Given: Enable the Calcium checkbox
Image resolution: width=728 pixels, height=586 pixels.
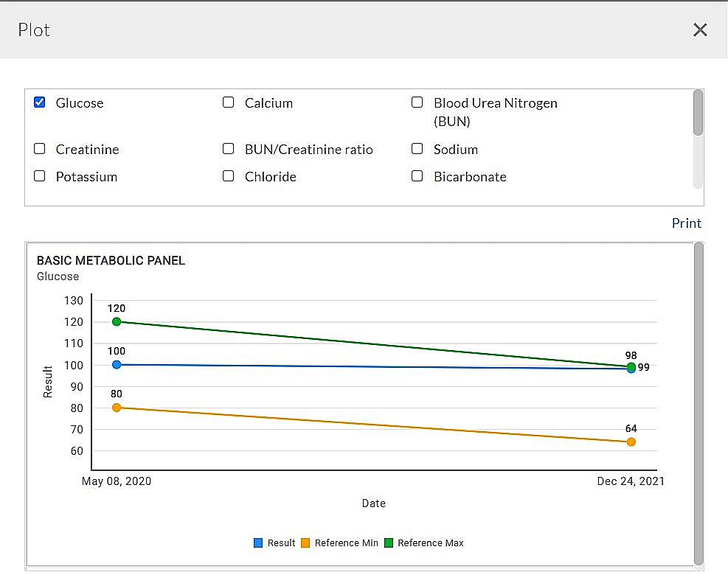Looking at the screenshot, I should (229, 102).
